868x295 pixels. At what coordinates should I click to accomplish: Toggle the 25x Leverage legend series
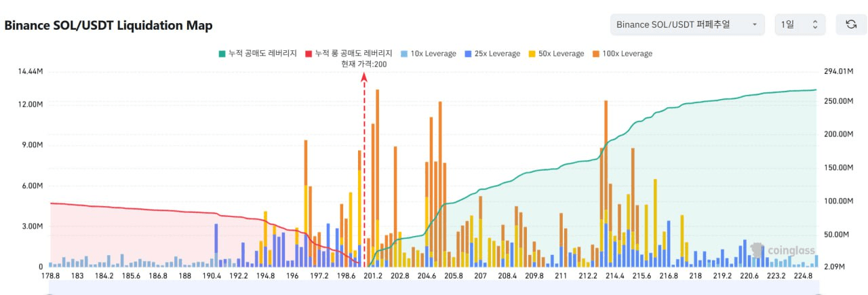492,54
